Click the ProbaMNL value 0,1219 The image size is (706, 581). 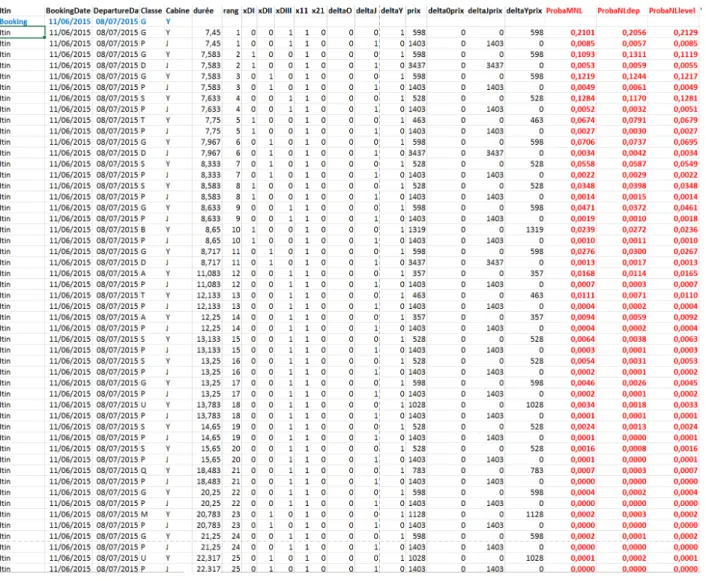pos(583,76)
